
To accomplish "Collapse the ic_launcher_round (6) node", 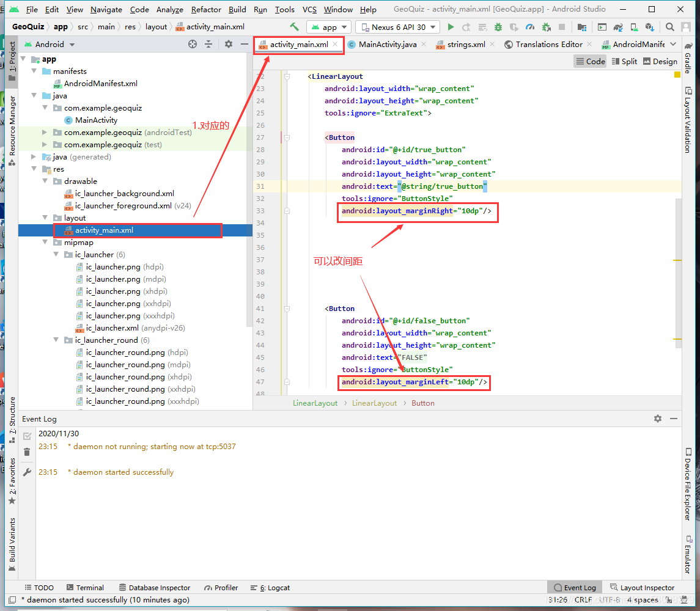I will click(56, 340).
